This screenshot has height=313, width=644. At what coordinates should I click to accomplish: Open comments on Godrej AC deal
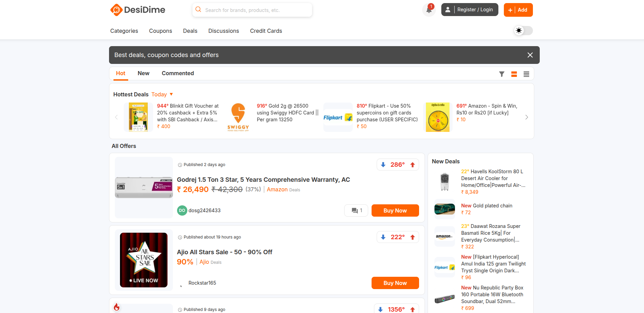click(x=356, y=210)
